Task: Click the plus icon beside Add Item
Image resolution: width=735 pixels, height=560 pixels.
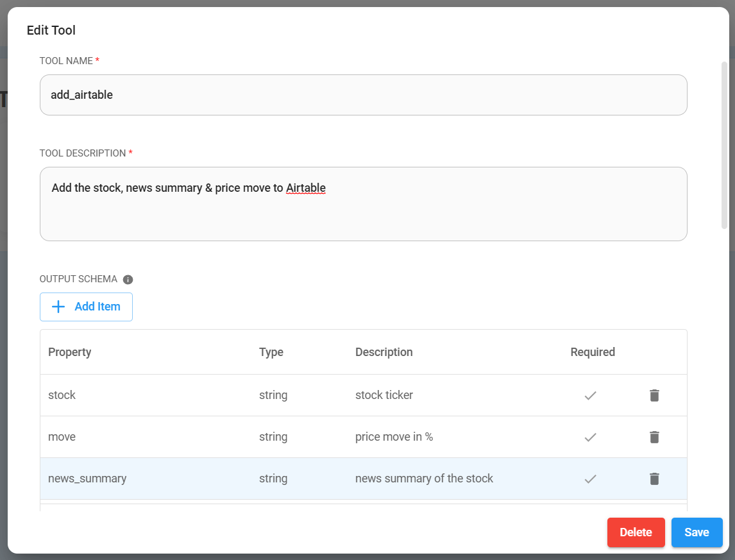Action: [58, 307]
